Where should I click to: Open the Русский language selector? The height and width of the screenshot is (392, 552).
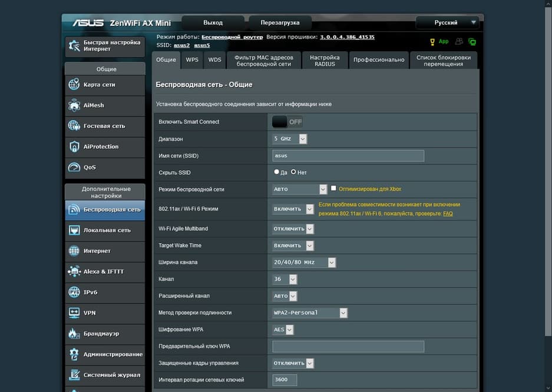447,23
